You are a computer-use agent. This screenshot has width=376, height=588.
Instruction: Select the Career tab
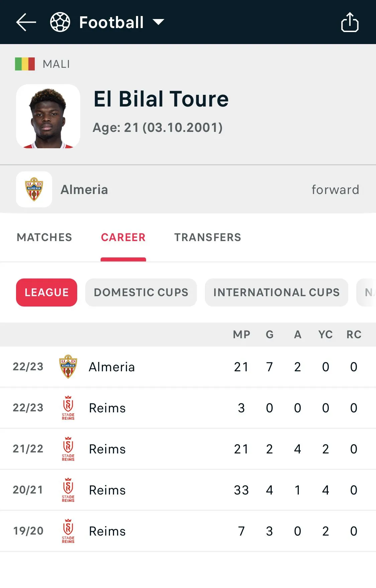[123, 237]
